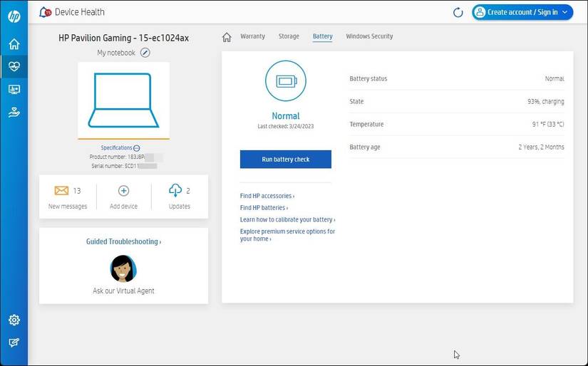Click the notification bell with red badge
Viewport: 588px width, 366px height.
[x=46, y=12]
